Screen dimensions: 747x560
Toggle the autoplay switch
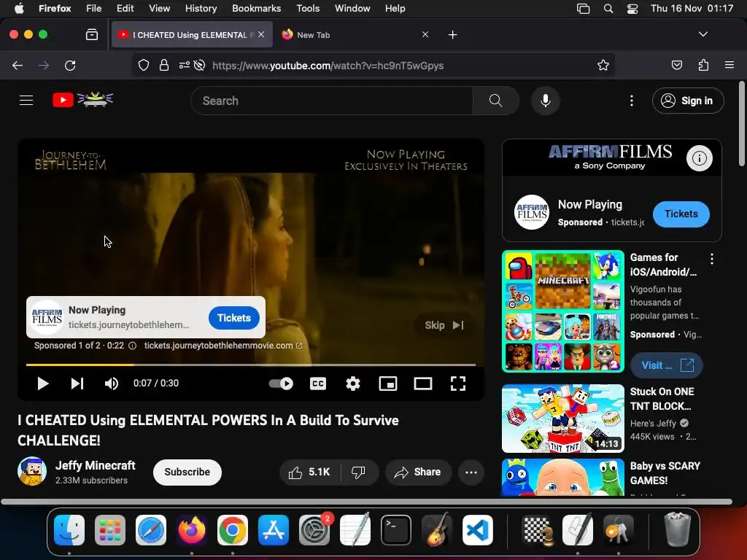coord(281,384)
